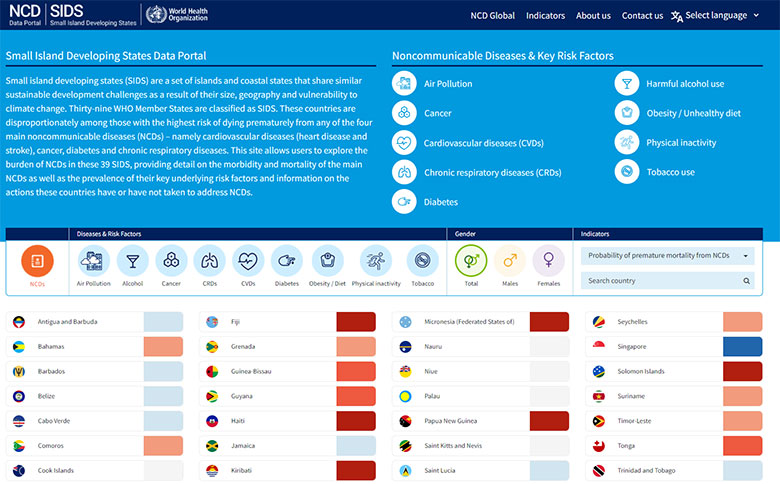Open Tobacco use topic round icon

pyautogui.click(x=627, y=172)
